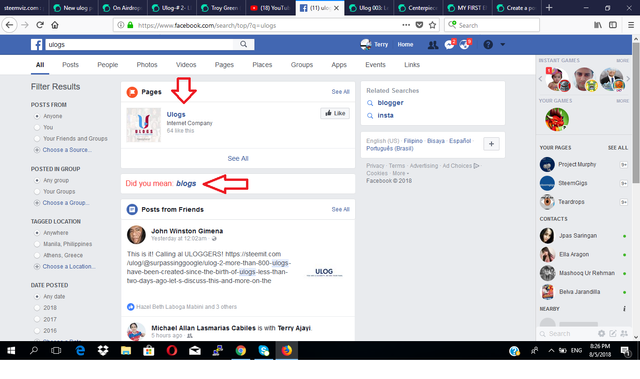Click the search magnifier in Facebook bar

[243, 44]
